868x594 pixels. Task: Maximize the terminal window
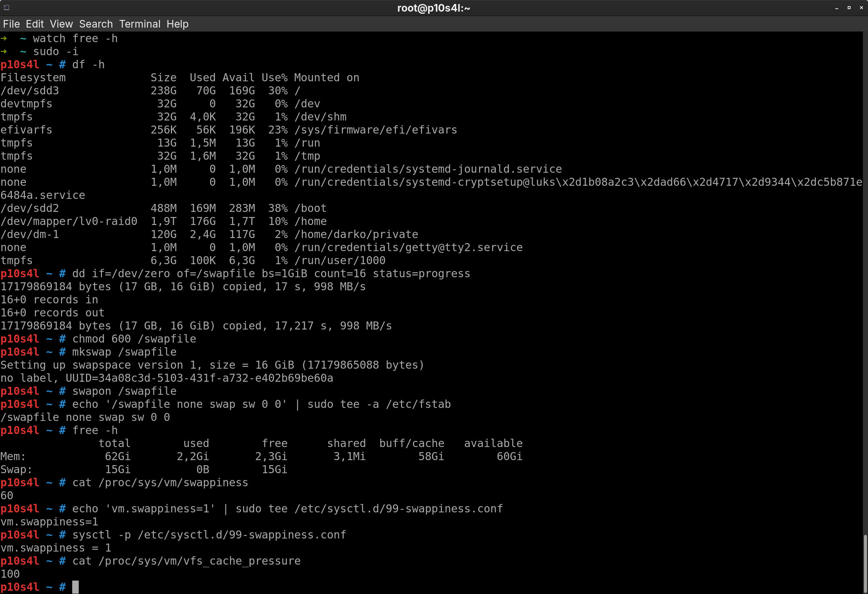pos(849,8)
